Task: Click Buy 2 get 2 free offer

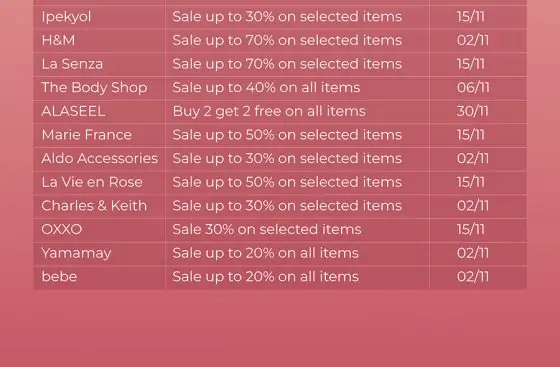Action: (269, 111)
